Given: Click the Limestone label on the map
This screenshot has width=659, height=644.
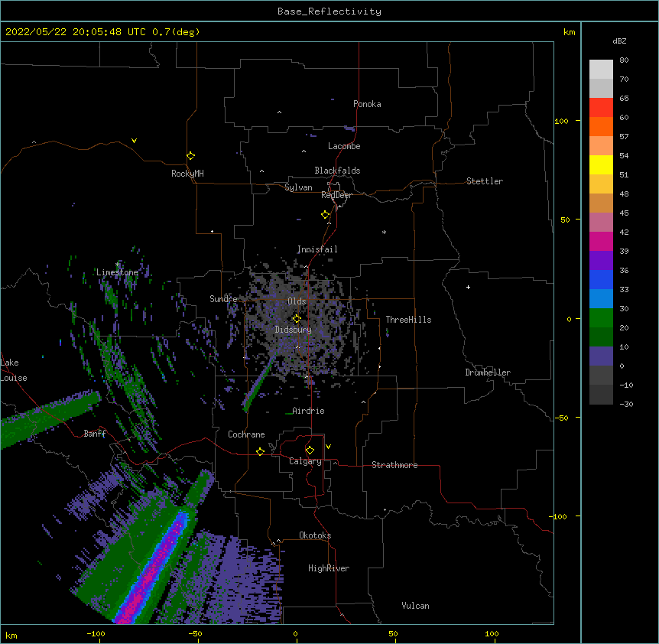Looking at the screenshot, I should [x=117, y=272].
